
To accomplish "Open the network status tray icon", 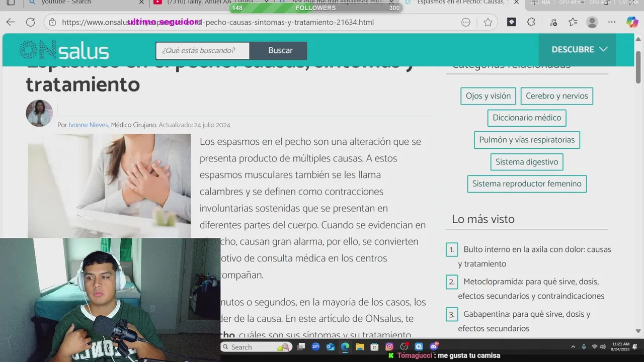I will pos(595,347).
